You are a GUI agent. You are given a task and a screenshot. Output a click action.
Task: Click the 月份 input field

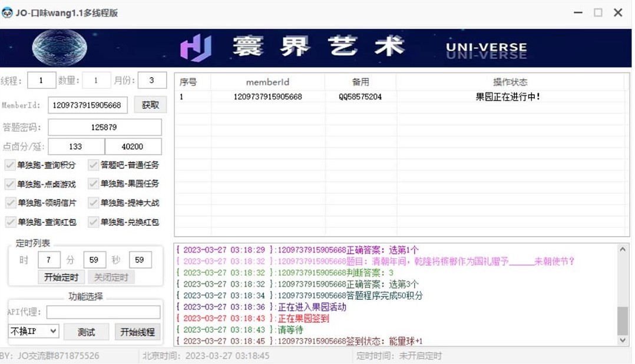point(152,80)
